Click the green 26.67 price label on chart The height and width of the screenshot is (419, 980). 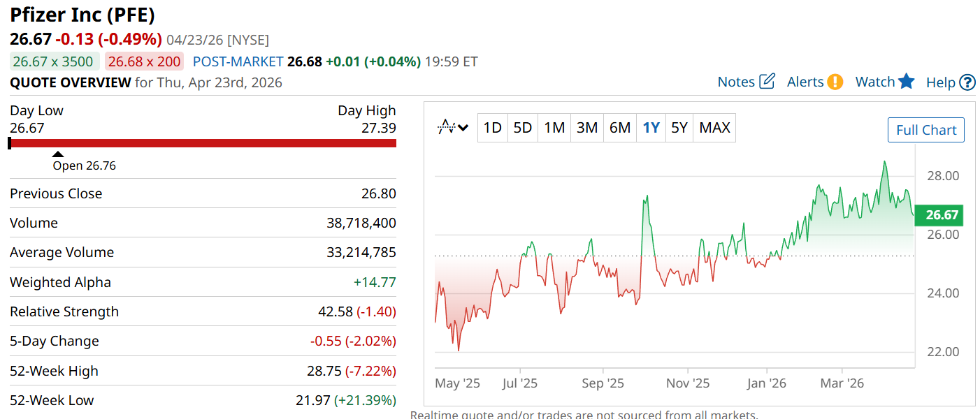[942, 215]
